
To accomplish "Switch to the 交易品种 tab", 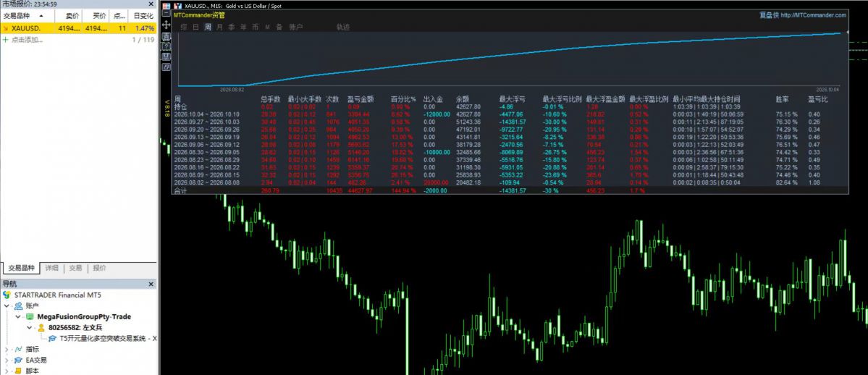I will click(x=20, y=268).
